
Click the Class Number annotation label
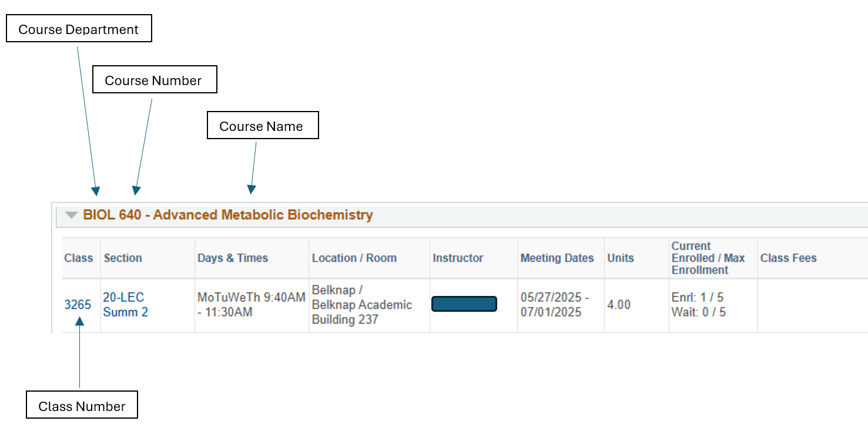(82, 405)
